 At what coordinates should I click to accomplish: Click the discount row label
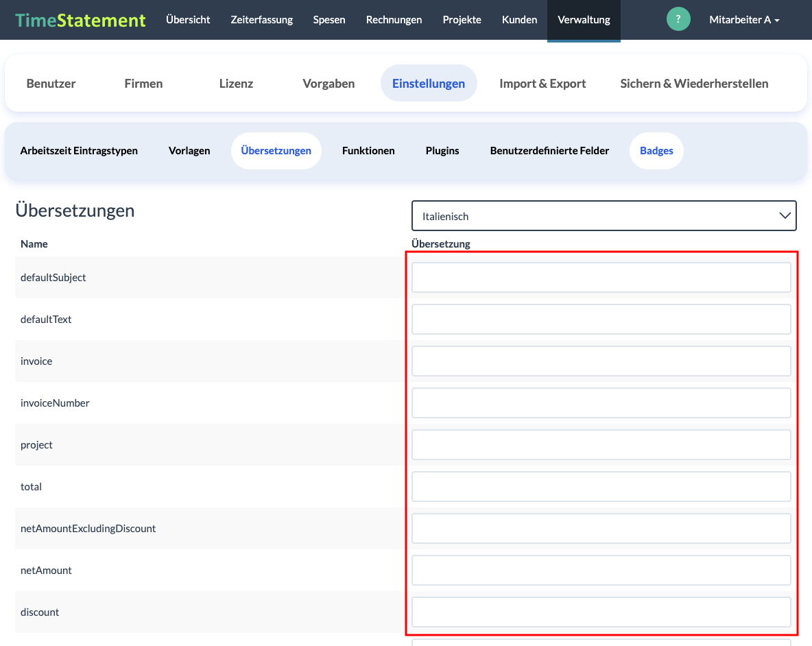[40, 612]
